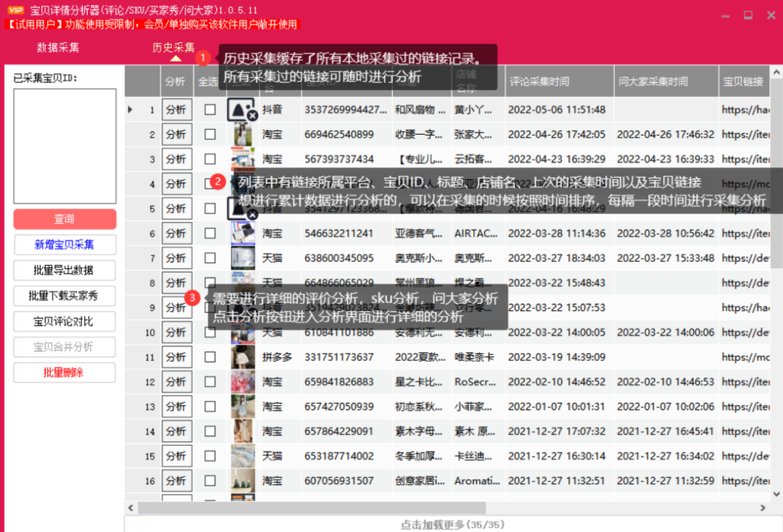This screenshot has width=783, height=532.
Task: Open the 历史采集 tab
Action: [173, 48]
